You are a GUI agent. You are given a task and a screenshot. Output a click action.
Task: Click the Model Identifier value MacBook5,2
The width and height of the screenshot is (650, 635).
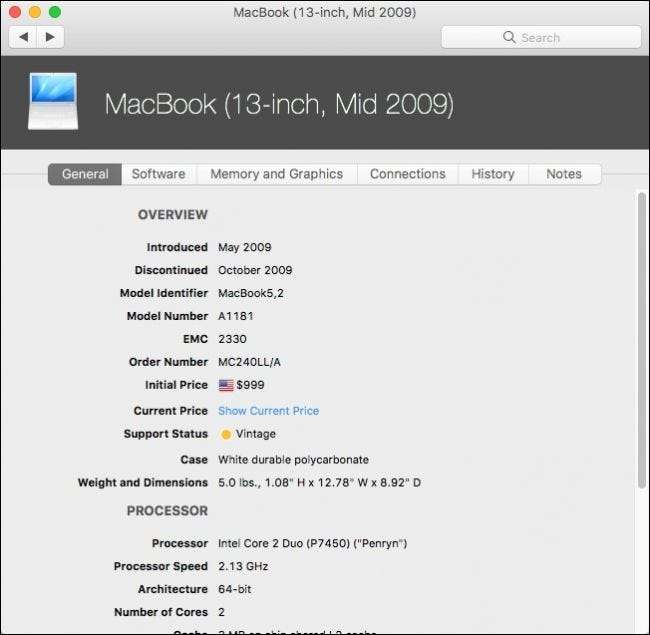(251, 294)
